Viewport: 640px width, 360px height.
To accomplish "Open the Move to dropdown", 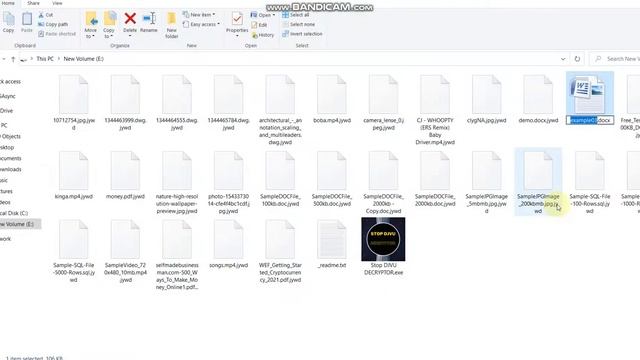I will [91, 25].
